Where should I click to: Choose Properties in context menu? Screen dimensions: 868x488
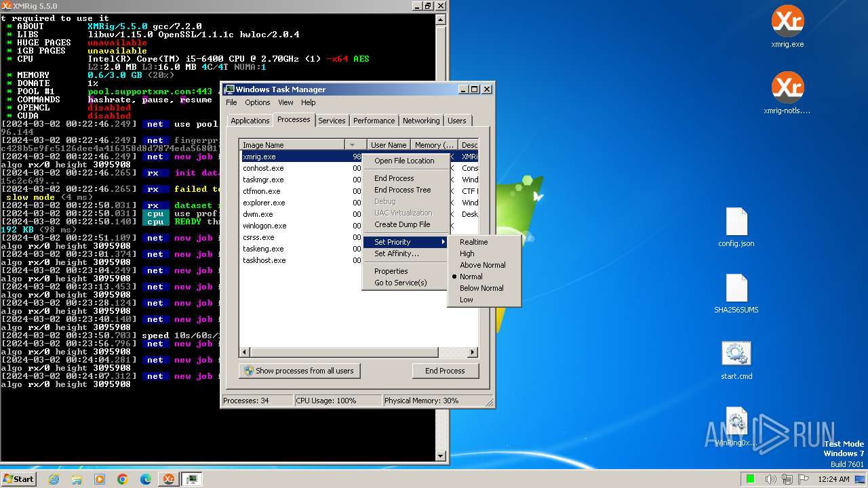pos(407,271)
